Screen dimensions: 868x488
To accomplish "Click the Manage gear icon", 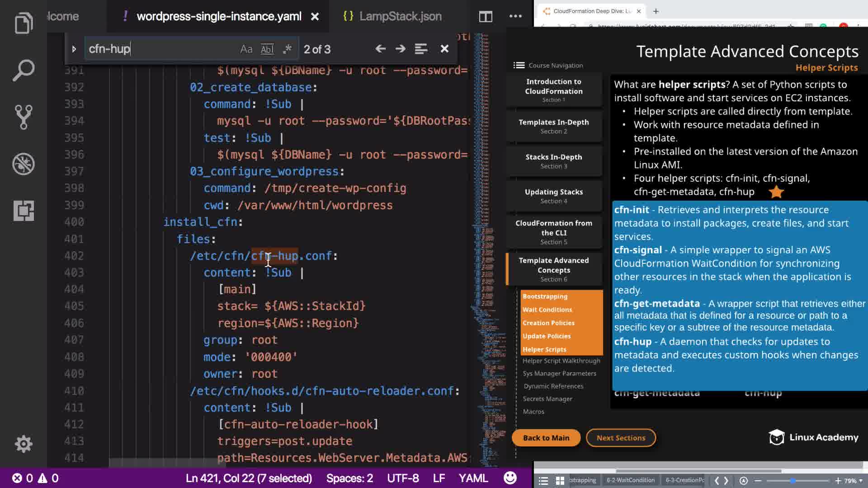I will pos(24,444).
